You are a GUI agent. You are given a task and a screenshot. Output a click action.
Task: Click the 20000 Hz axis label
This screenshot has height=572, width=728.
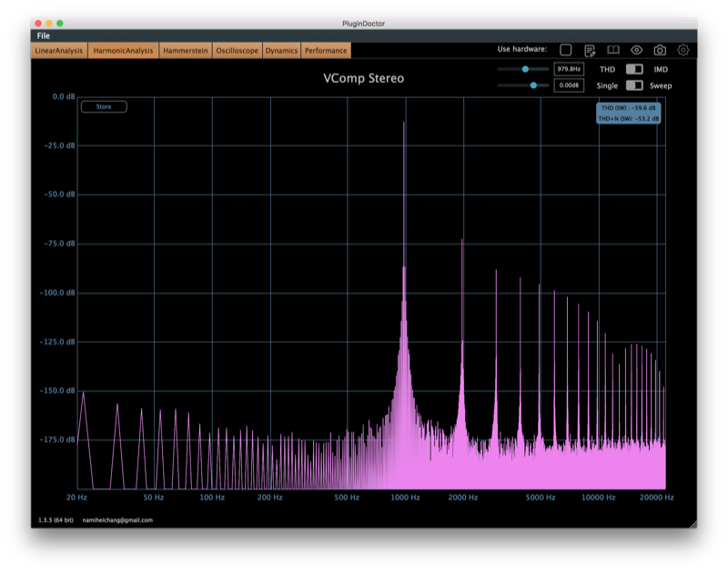point(656,497)
